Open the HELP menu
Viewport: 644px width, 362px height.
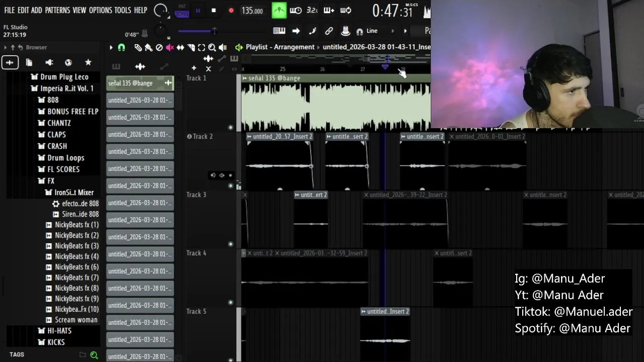pos(140,10)
